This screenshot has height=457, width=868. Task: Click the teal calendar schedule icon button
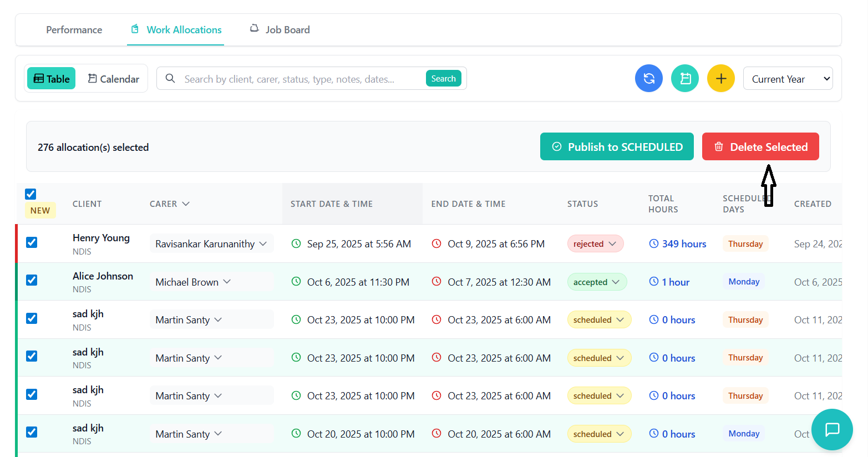[685, 78]
